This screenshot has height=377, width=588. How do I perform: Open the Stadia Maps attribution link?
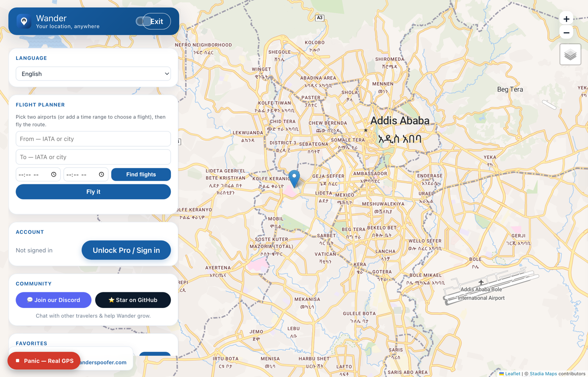click(543, 374)
